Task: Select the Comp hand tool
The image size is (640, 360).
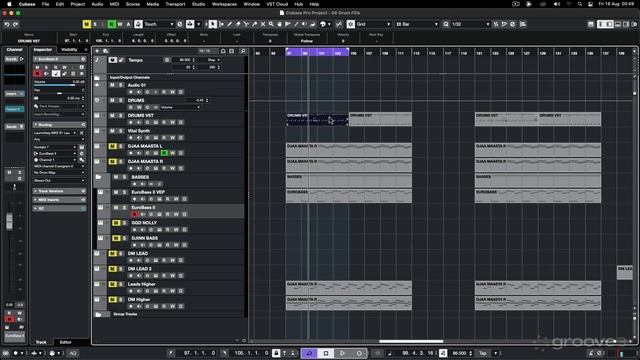Action: pyautogui.click(x=280, y=24)
